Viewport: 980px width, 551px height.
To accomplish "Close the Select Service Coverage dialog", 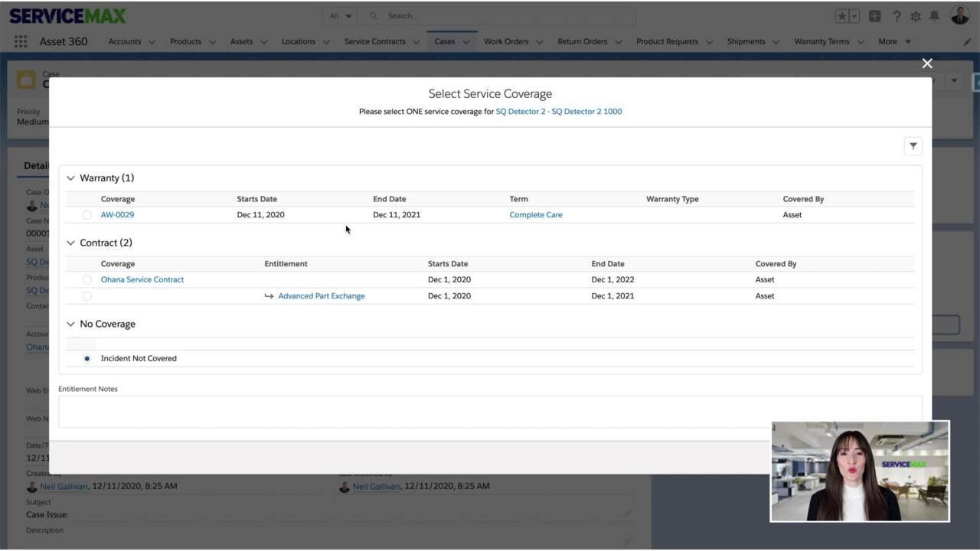I will (927, 64).
